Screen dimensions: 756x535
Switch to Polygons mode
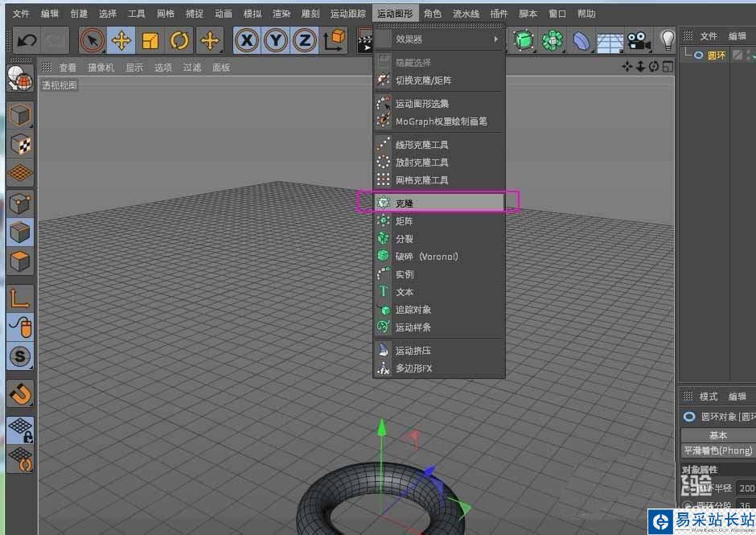[x=20, y=261]
